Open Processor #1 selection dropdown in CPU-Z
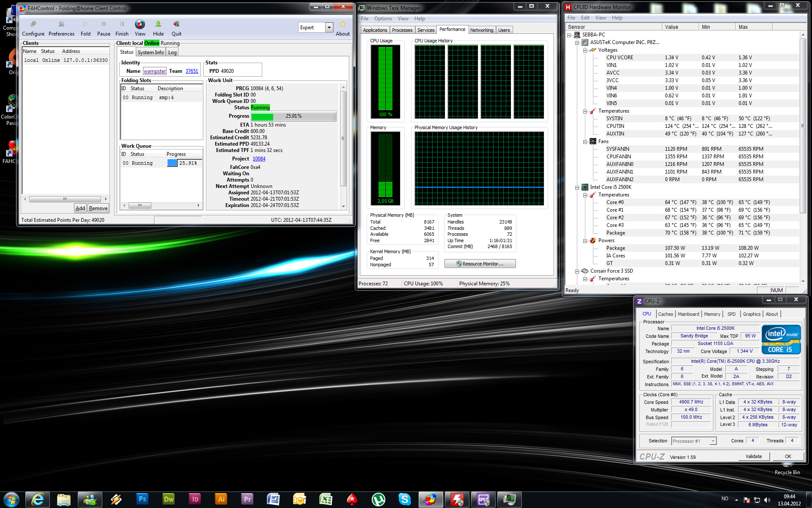 (713, 441)
